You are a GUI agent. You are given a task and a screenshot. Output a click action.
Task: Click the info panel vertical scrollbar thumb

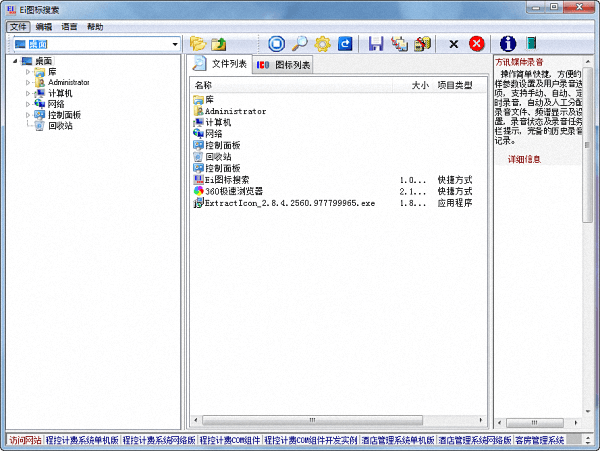(x=587, y=145)
